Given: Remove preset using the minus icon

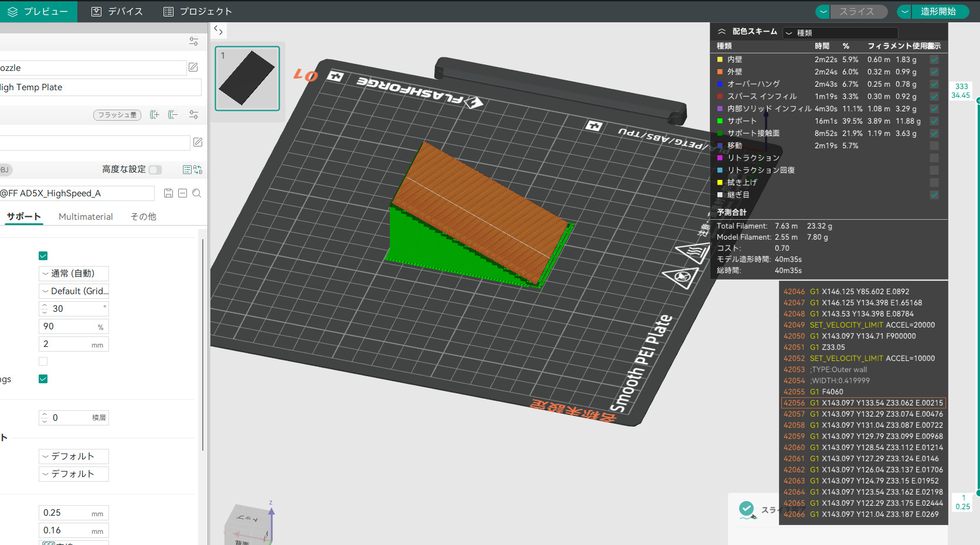Looking at the screenshot, I should pos(182,193).
